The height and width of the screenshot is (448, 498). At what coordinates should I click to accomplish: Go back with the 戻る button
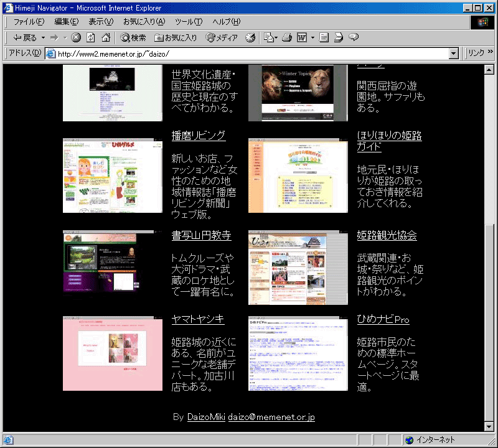click(x=25, y=38)
